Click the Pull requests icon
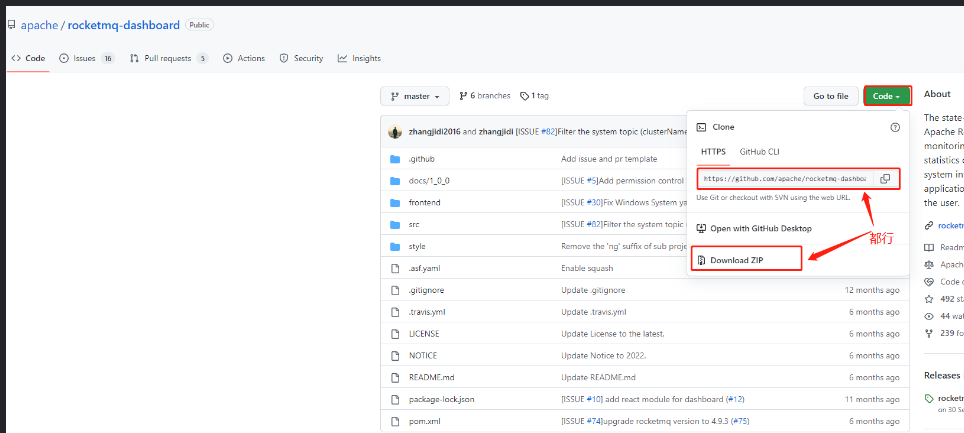Screen dimensions: 964x433 click(134, 58)
